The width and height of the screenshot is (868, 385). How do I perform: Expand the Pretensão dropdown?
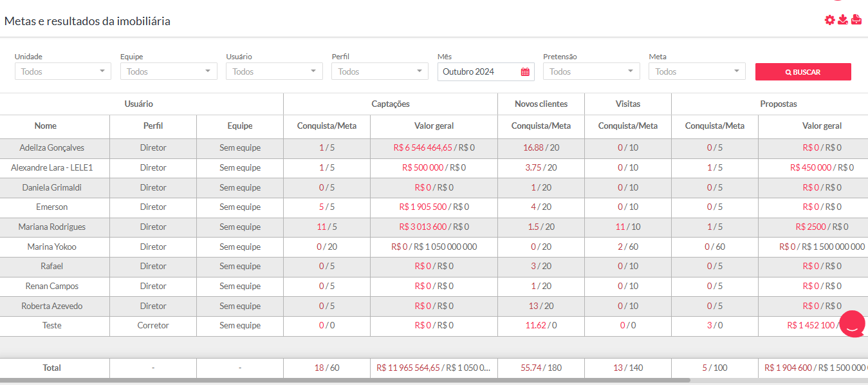[x=591, y=71]
